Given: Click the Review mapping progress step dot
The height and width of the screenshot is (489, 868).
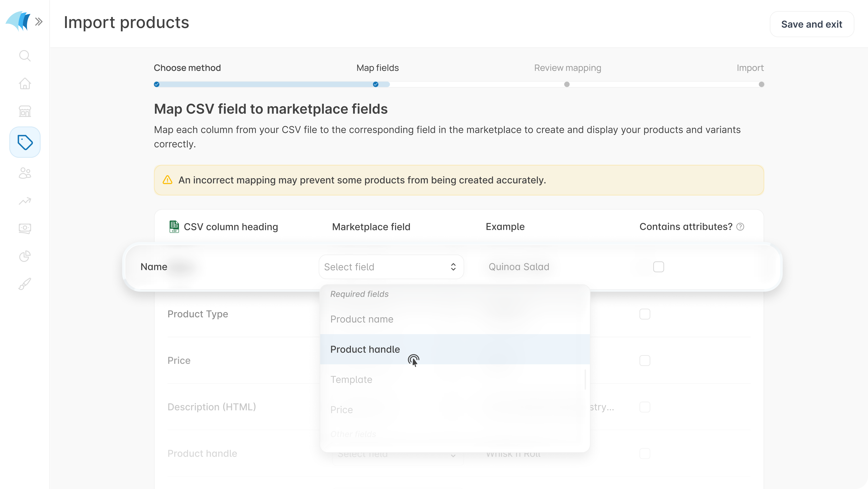Looking at the screenshot, I should click(567, 84).
